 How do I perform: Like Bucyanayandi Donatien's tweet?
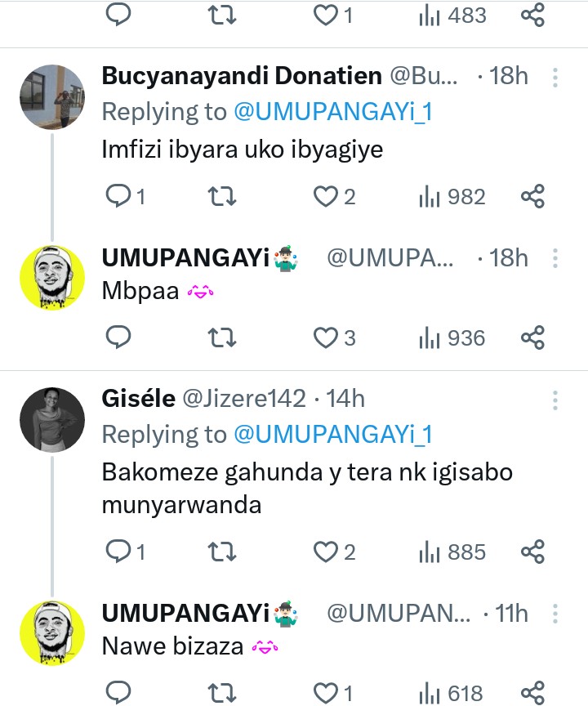point(327,196)
